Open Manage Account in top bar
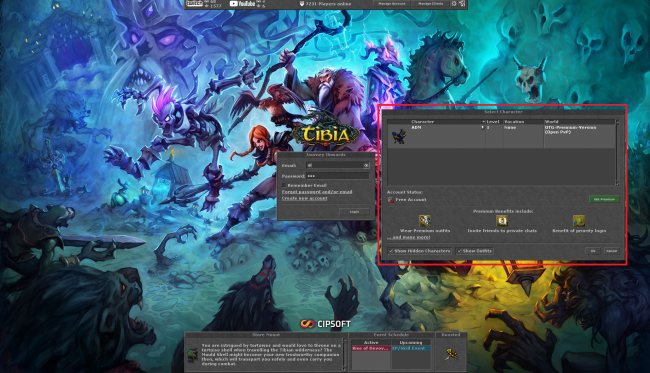Screen dimensions: 650x373 tap(392, 3)
